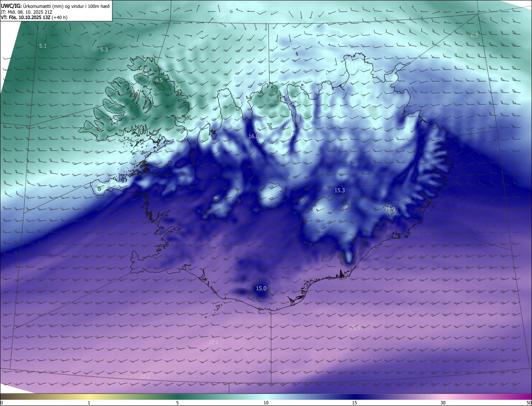Viewport: 532px width, 406px height.
Task: Click the initial time line "IT: Mið. 08. 10. 2025 21Z"
Action: [x=26, y=12]
